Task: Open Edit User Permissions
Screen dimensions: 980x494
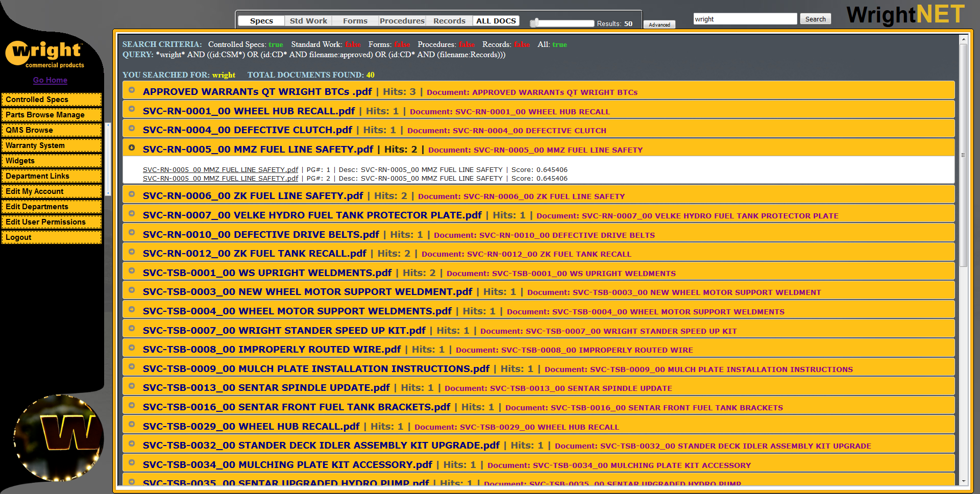Action: click(x=52, y=222)
